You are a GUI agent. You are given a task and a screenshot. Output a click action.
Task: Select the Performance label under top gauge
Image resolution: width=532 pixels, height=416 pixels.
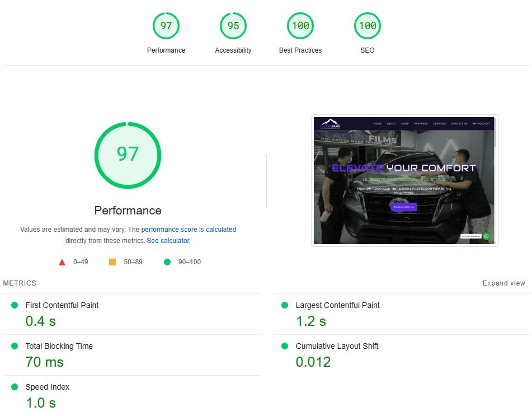point(166,50)
